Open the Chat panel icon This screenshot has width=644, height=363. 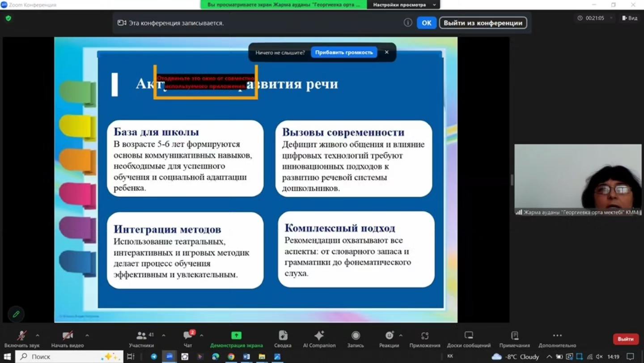coord(188,336)
